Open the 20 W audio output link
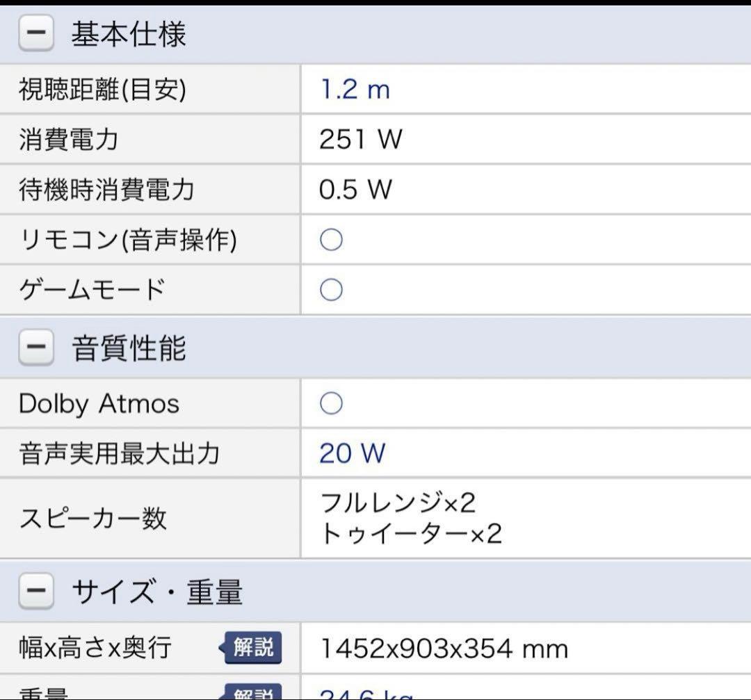Viewport: 751px width, 700px height. coord(351,453)
